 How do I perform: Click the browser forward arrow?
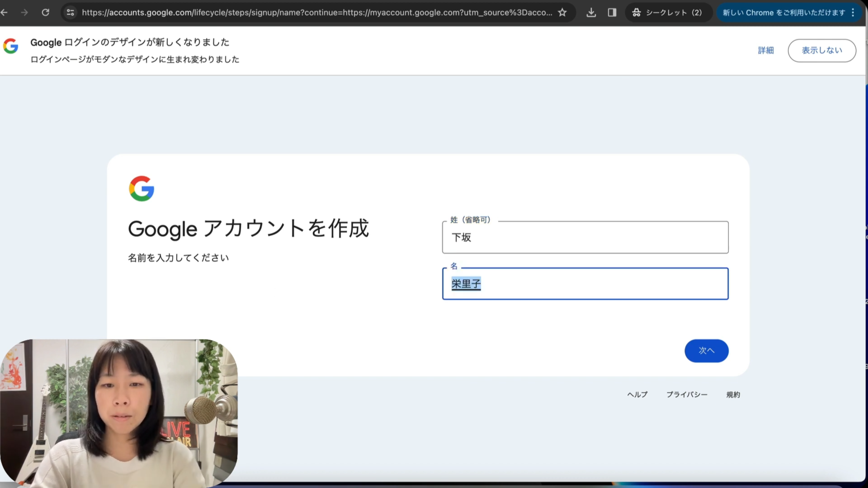pos(24,13)
